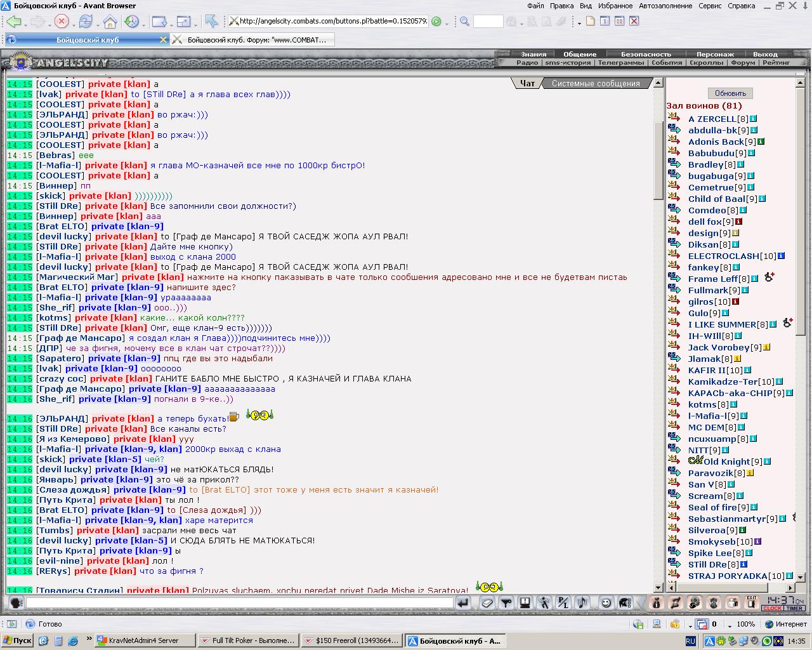812x650 pixels.
Task: Open Full Tilt Poker taskbar window
Action: [x=247, y=640]
